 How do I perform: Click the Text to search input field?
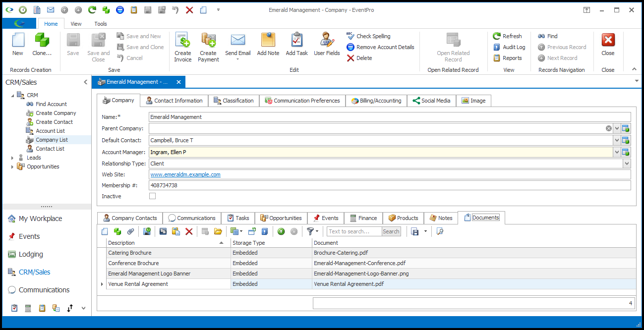point(354,231)
